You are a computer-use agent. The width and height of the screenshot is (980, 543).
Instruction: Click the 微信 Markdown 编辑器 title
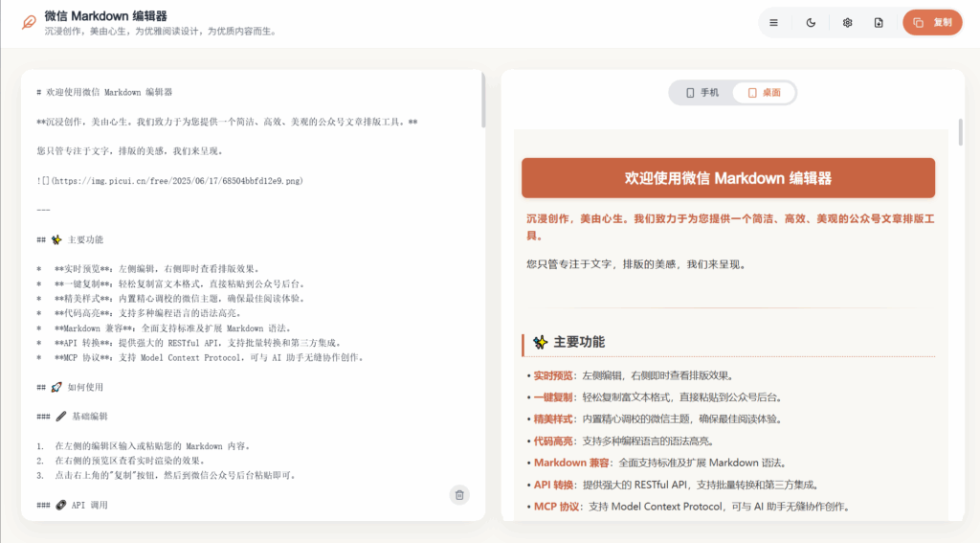click(x=105, y=16)
